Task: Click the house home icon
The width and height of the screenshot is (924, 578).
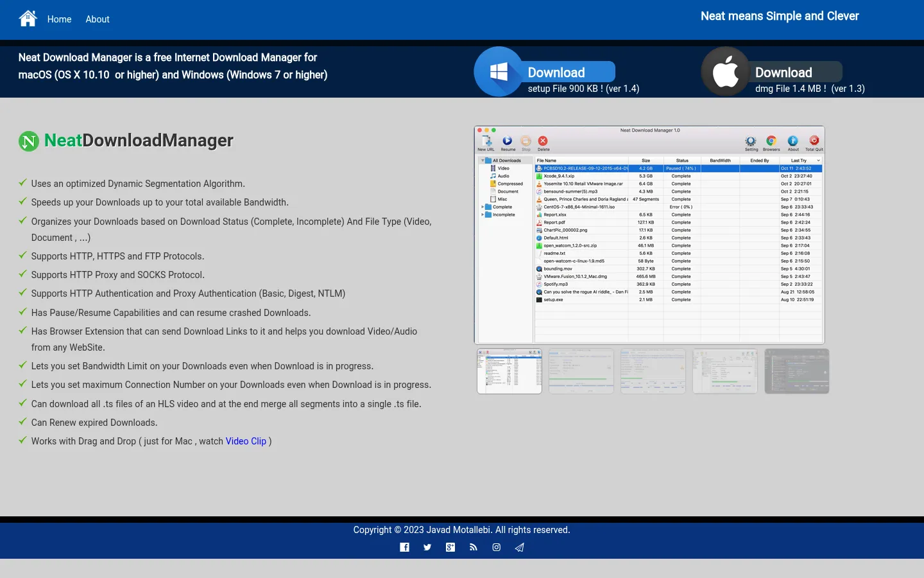Action: pyautogui.click(x=28, y=19)
